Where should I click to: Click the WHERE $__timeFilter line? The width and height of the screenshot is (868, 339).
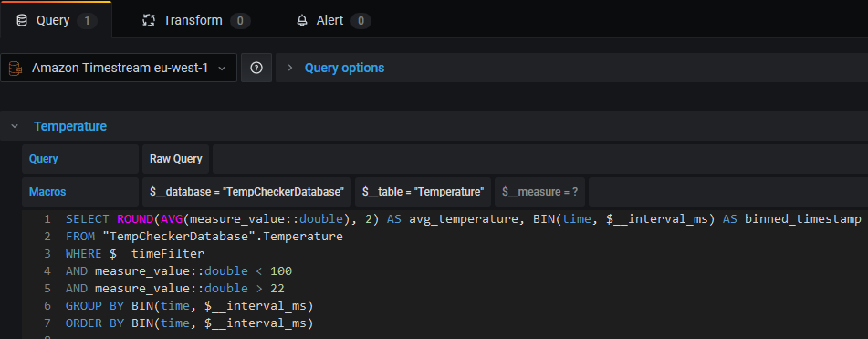[x=135, y=254]
